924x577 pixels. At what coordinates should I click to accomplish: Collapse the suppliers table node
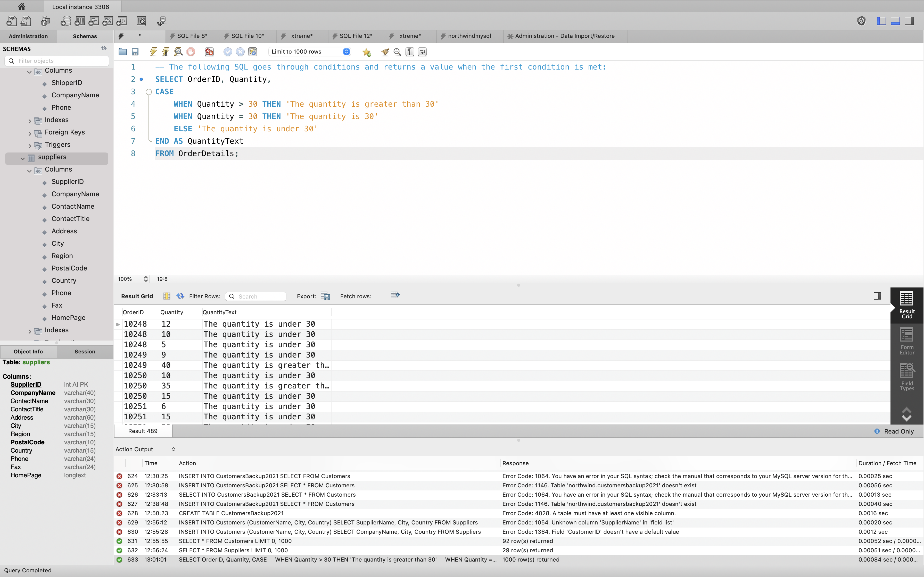pyautogui.click(x=22, y=158)
